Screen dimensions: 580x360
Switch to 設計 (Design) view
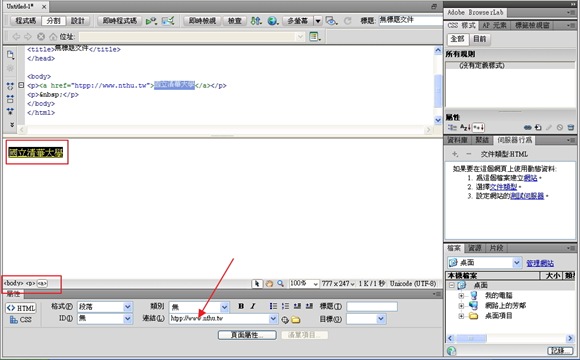click(77, 21)
